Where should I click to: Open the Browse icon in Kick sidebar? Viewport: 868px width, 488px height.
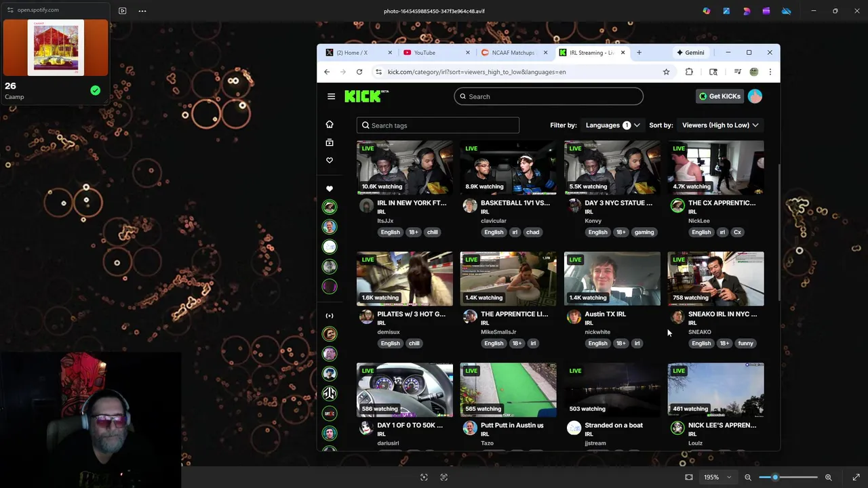[330, 142]
